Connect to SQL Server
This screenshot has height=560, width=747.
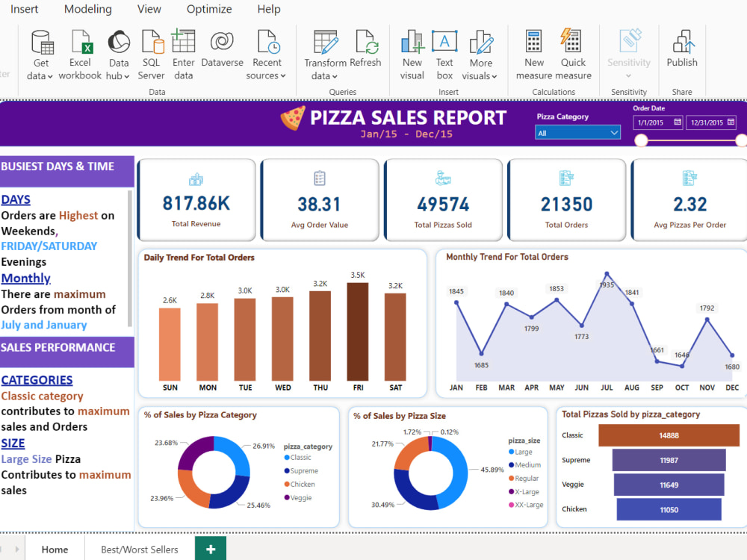point(151,51)
